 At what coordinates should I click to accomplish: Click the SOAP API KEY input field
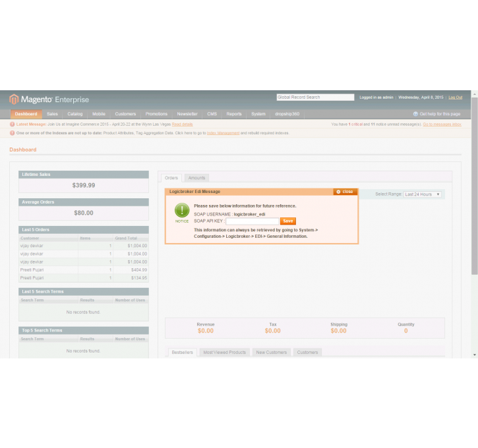click(x=252, y=221)
